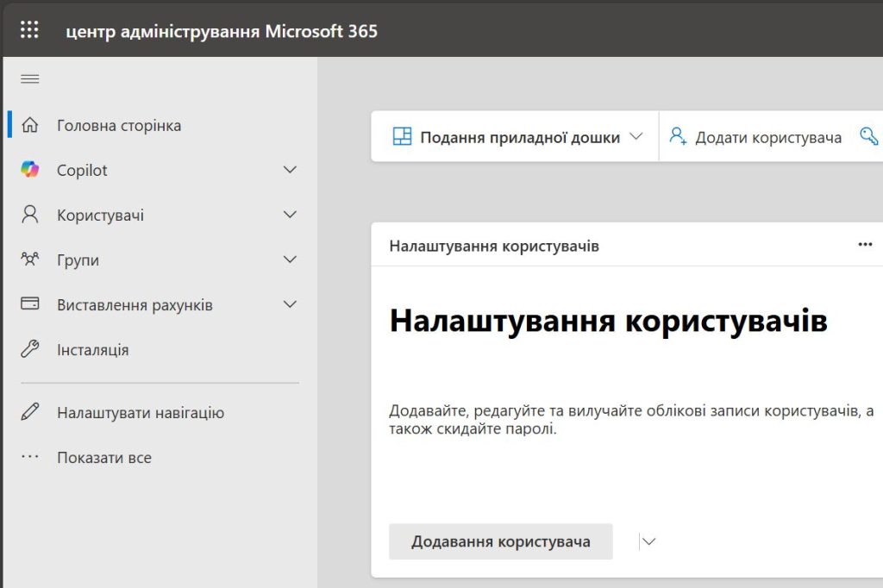883x588 pixels.
Task: Click the Налаштування користувачів card header
Action: coord(494,246)
